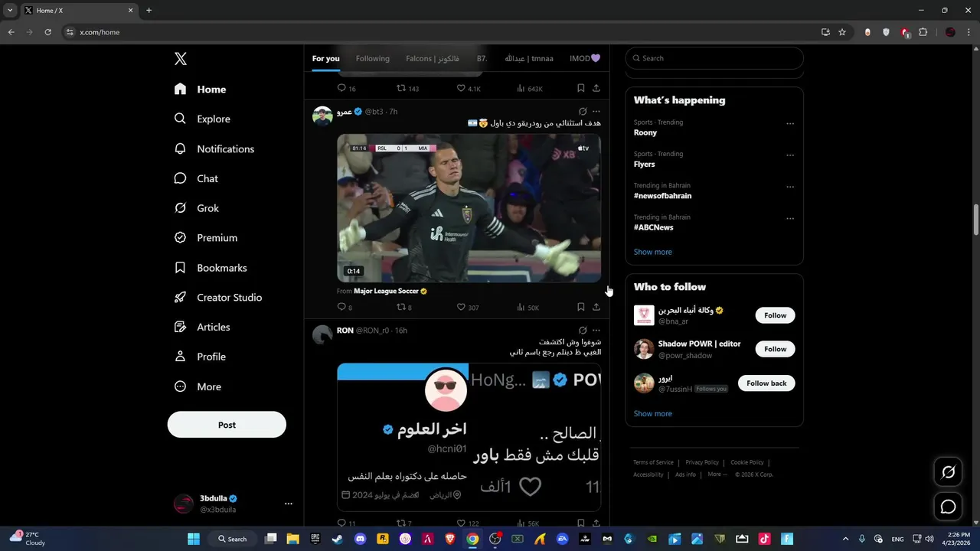Bookmark the top post with 643K views
Image resolution: width=980 pixels, height=551 pixels.
click(581, 89)
